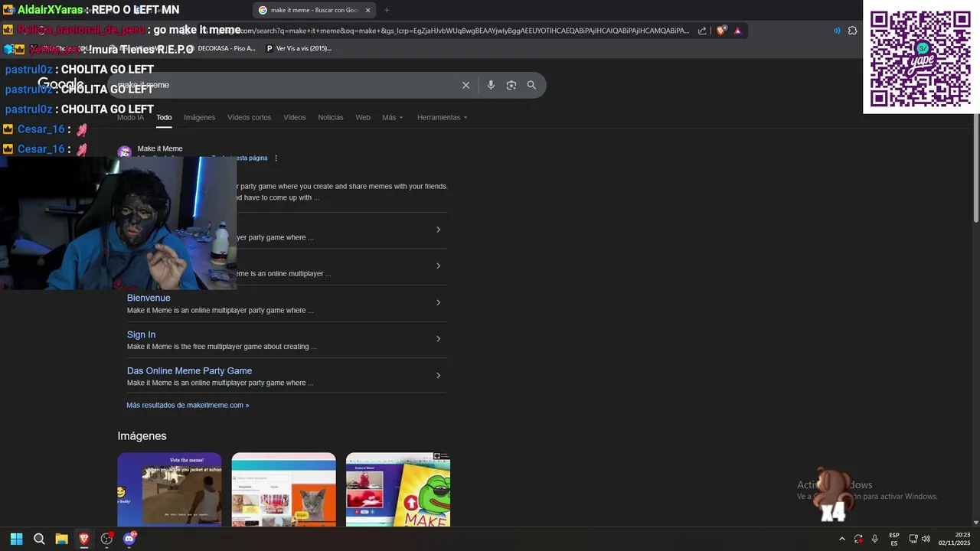Open File Explorer from the taskbar

point(61,539)
